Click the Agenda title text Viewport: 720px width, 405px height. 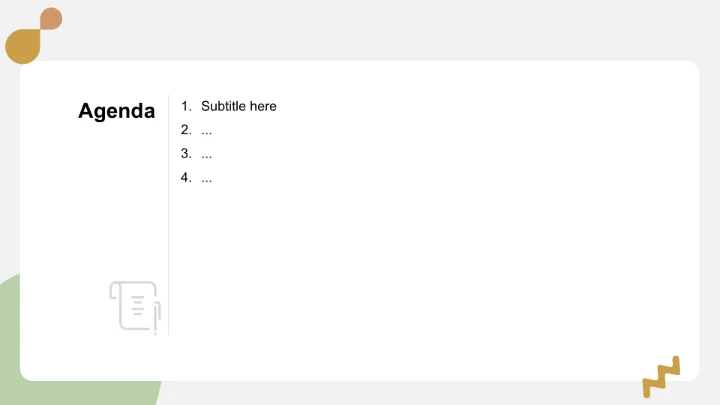(116, 111)
